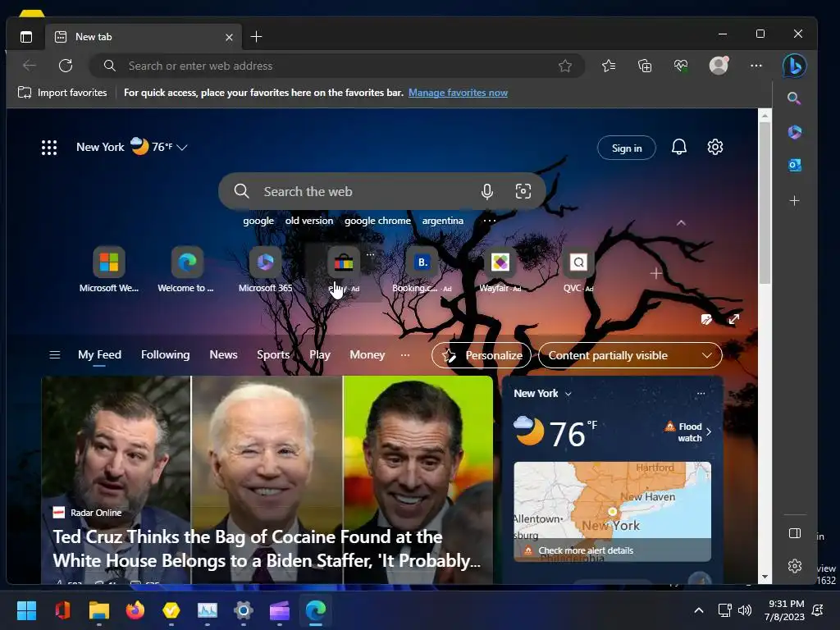
Task: Switch to the Money tab
Action: [367, 354]
